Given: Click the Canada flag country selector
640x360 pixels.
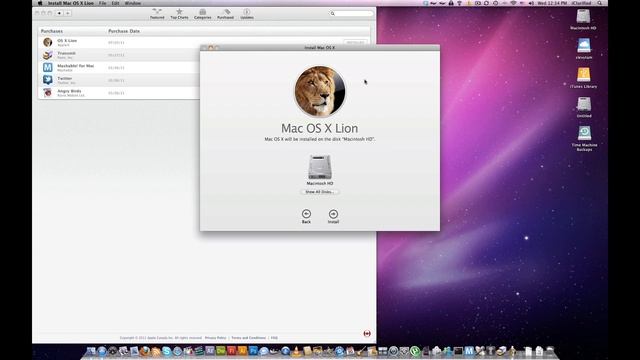Looking at the screenshot, I should [x=367, y=333].
